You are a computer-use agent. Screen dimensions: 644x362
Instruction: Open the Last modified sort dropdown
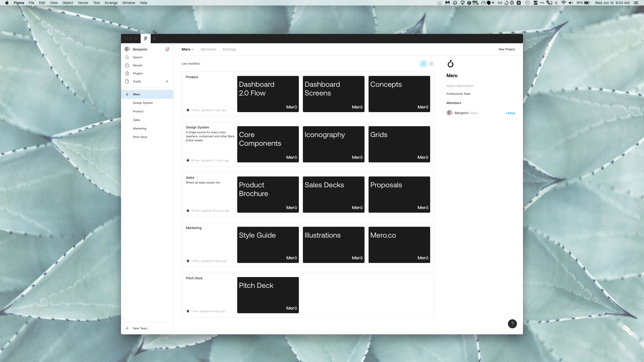coord(192,64)
